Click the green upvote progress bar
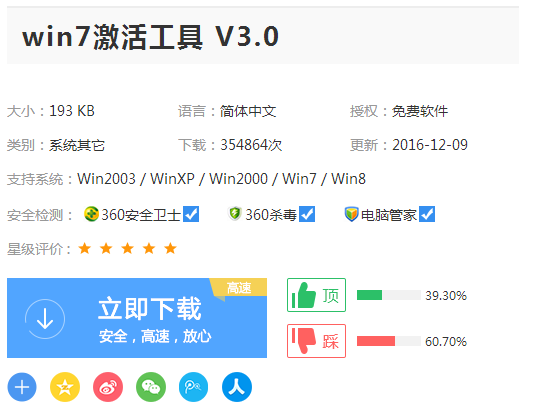Viewport: 533px width, 412px height. [x=389, y=295]
